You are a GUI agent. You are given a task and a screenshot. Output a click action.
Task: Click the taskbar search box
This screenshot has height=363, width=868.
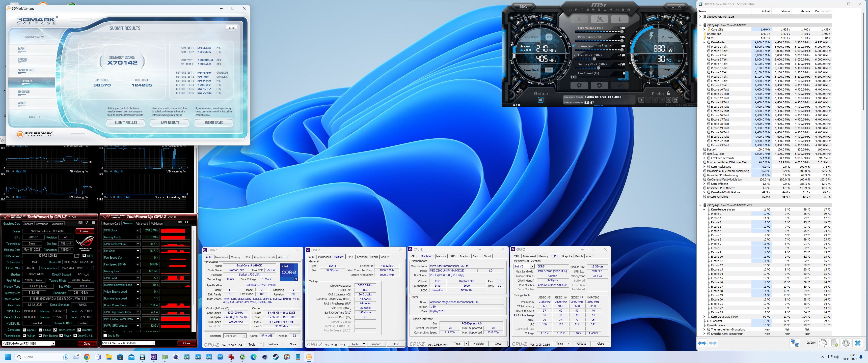(x=42, y=357)
